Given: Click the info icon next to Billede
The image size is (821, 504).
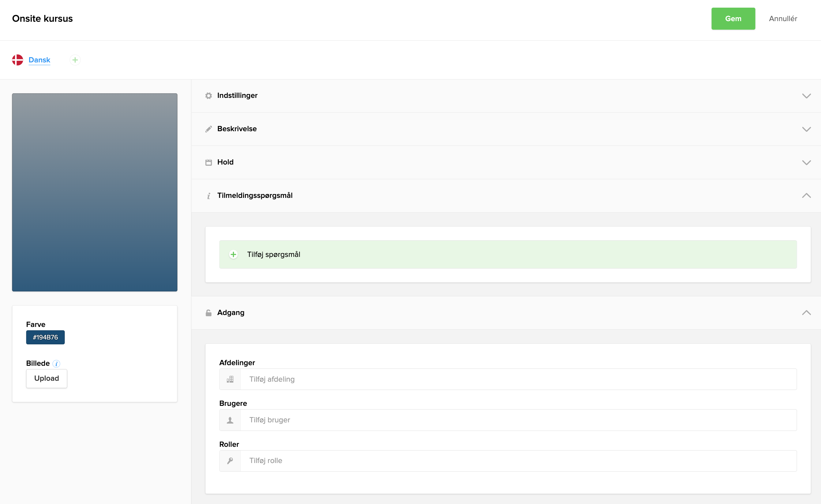Looking at the screenshot, I should (x=56, y=364).
